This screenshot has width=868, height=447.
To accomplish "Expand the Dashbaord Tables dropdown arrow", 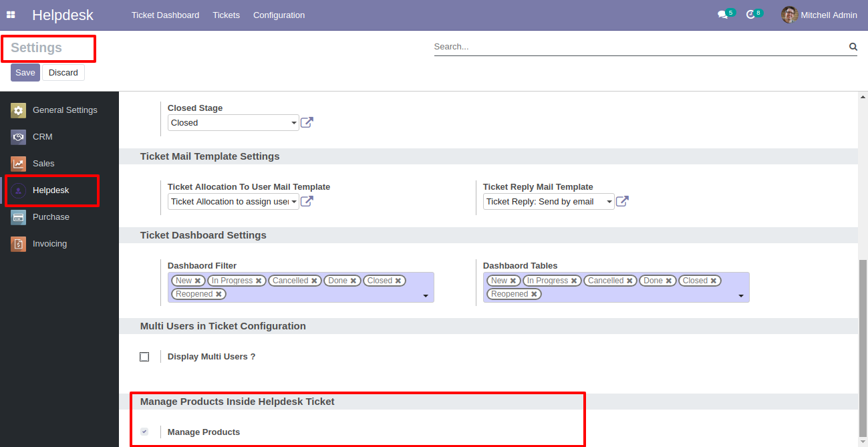I will click(x=741, y=296).
